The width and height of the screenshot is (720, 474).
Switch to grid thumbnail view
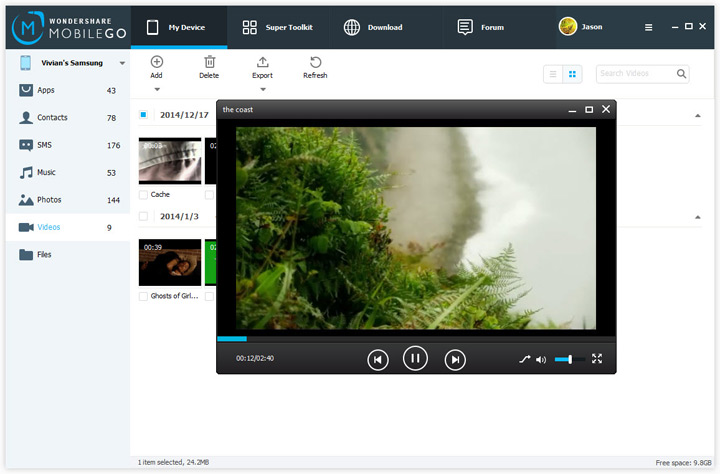[572, 74]
